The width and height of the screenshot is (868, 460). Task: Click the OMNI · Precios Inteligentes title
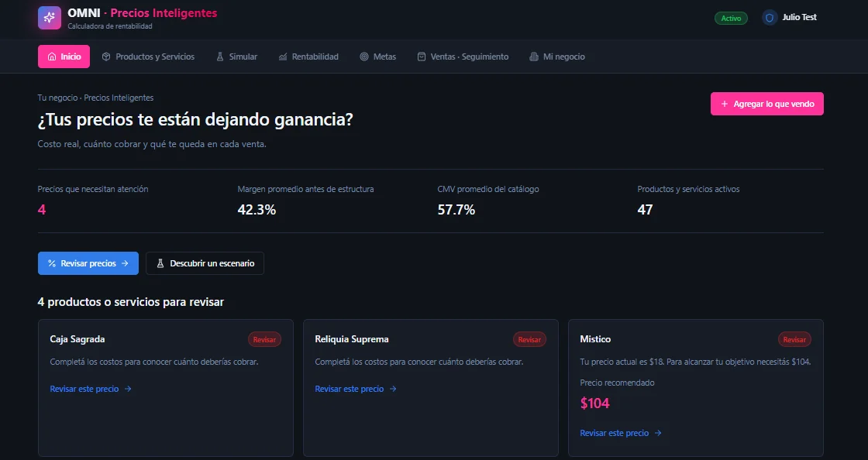[x=143, y=12]
